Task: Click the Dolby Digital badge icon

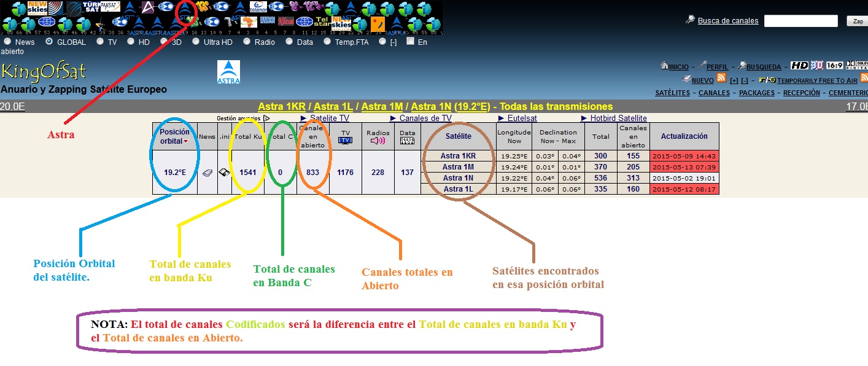Action: (857, 65)
